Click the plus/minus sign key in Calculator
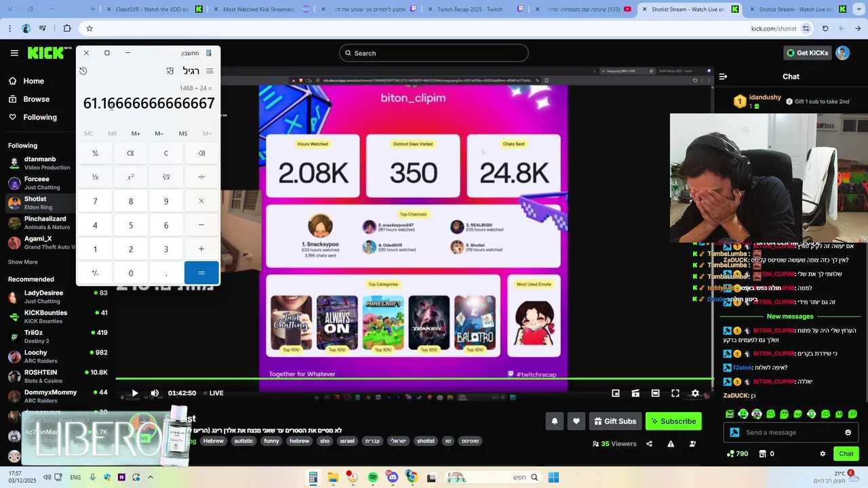This screenshot has height=488, width=868. point(95,273)
